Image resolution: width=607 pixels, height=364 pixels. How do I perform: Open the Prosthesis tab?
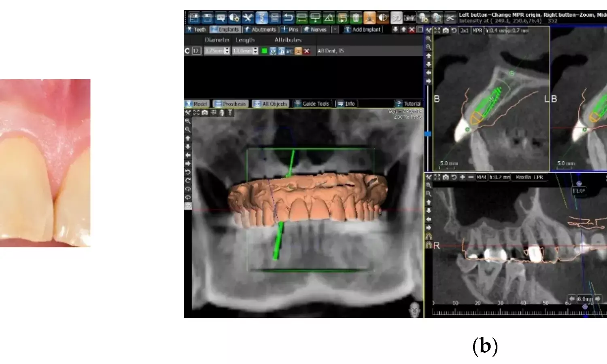point(230,104)
